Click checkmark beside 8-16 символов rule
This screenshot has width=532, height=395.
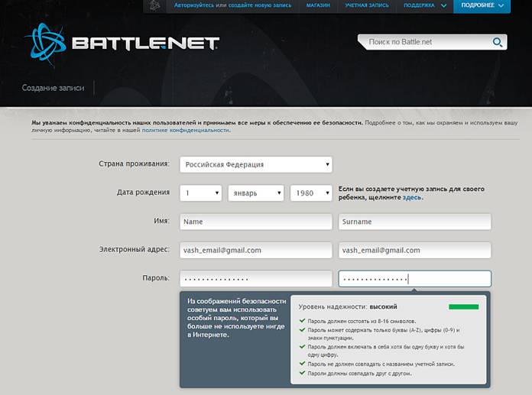tap(302, 320)
